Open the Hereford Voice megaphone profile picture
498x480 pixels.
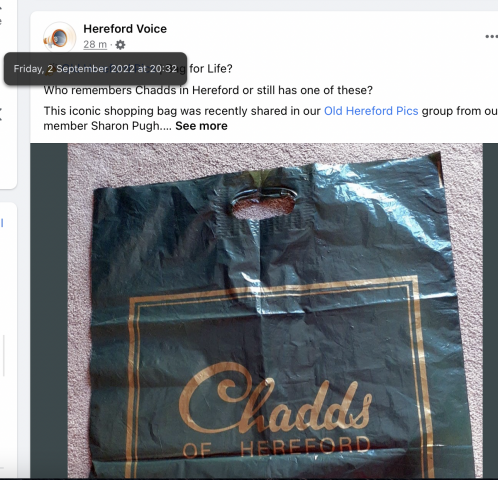[59, 38]
